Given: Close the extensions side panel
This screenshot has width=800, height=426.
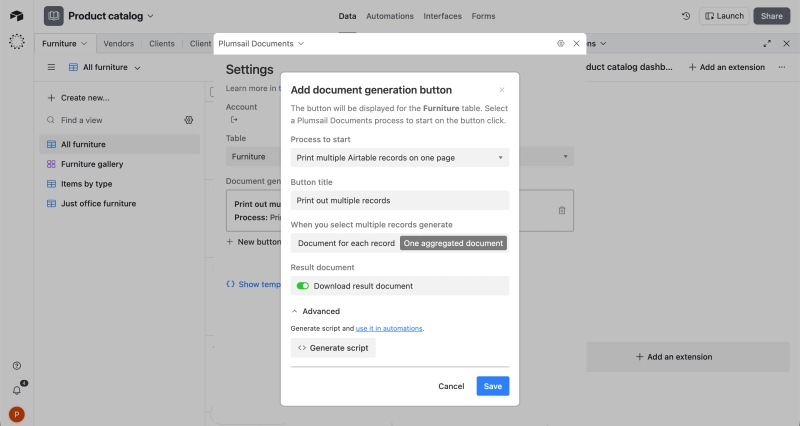Looking at the screenshot, I should pos(786,43).
